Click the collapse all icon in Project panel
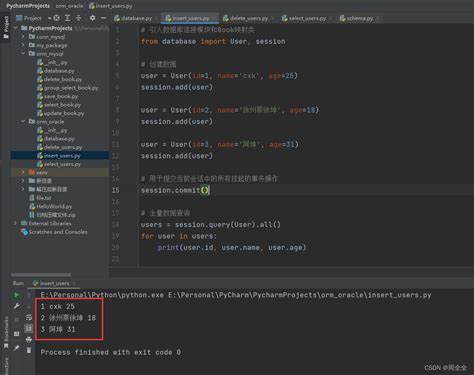Image resolution: width=474 pixels, height=375 pixels. [x=79, y=18]
